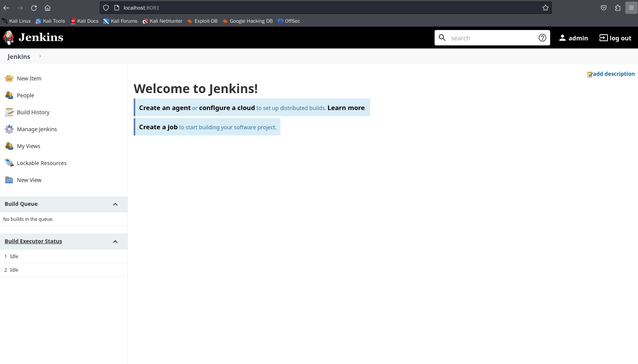Open the Learn more link
This screenshot has width=638, height=364.
pyautogui.click(x=346, y=108)
